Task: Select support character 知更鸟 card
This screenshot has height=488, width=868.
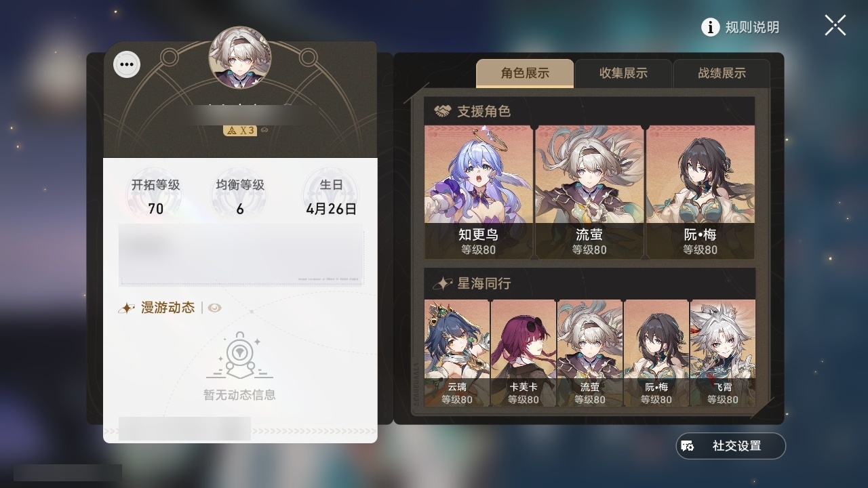Action: point(479,192)
